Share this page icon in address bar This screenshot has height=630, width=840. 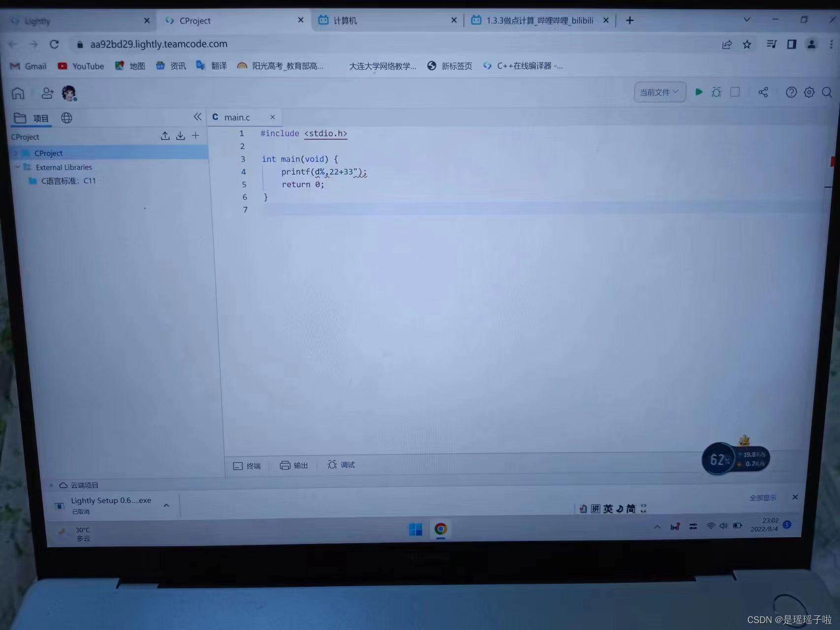[x=727, y=44]
